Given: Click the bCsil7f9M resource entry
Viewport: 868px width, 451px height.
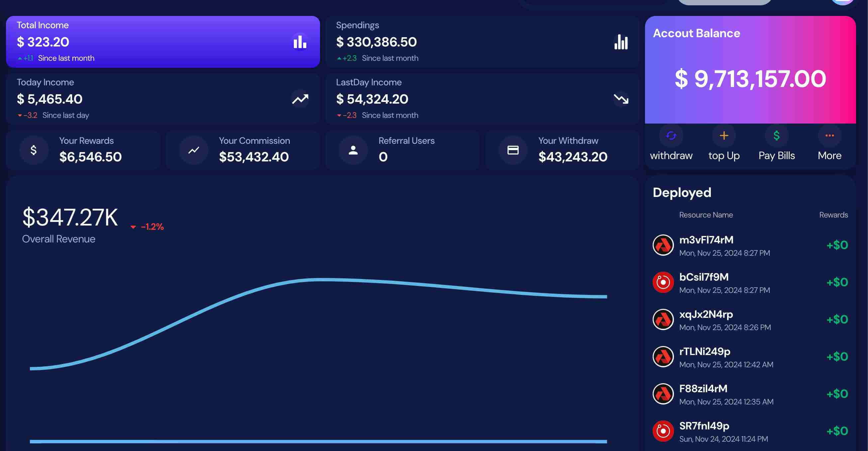Looking at the screenshot, I should (x=750, y=282).
